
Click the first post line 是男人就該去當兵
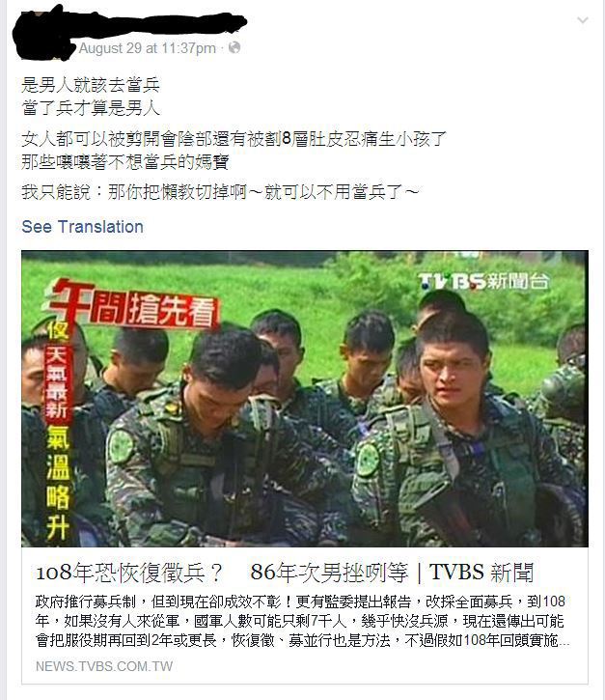[x=91, y=85]
